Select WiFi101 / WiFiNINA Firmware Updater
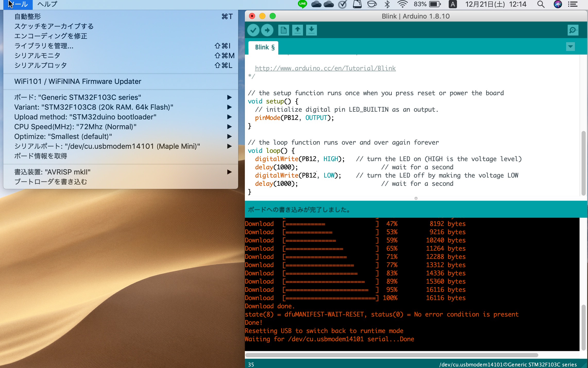Image resolution: width=588 pixels, height=368 pixels. (121, 81)
